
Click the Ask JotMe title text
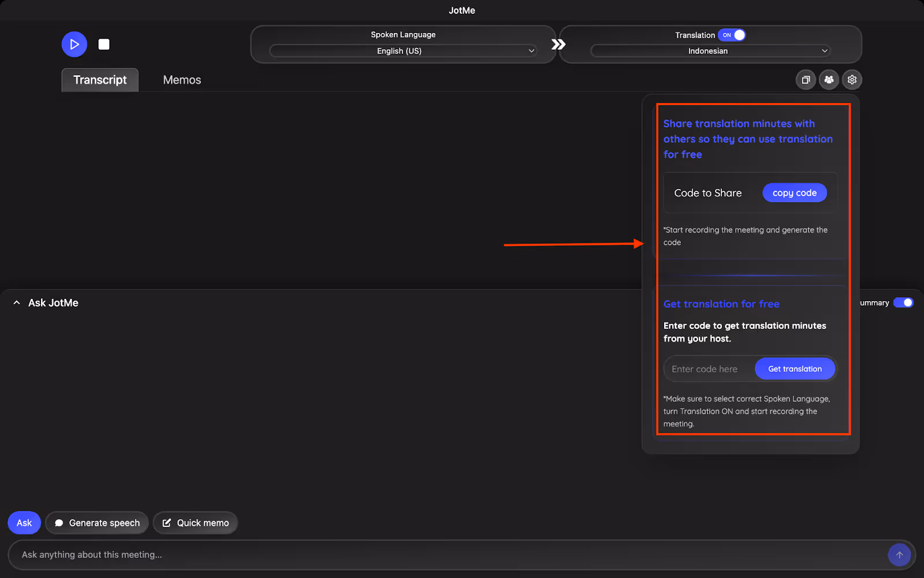(x=53, y=303)
